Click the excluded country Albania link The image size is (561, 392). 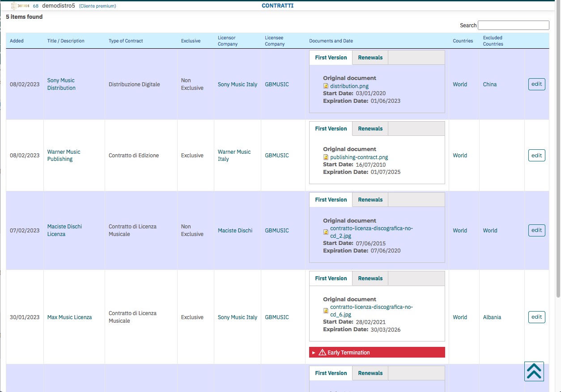coord(492,317)
